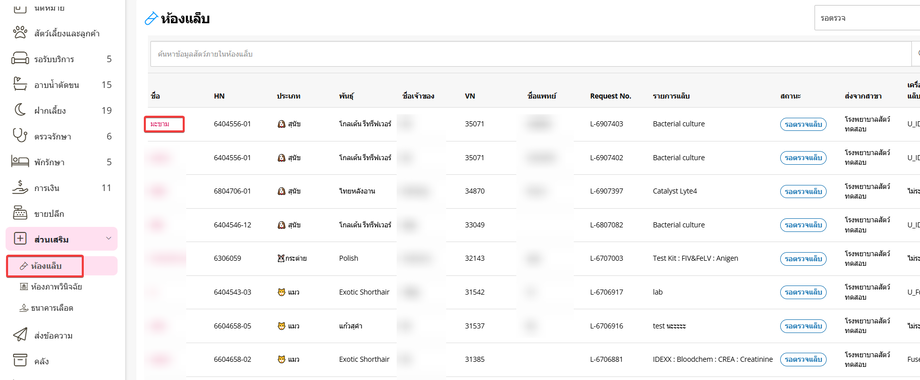Click รอตรวจแล็บ status for L-6706916
920x380 pixels.
pos(803,325)
